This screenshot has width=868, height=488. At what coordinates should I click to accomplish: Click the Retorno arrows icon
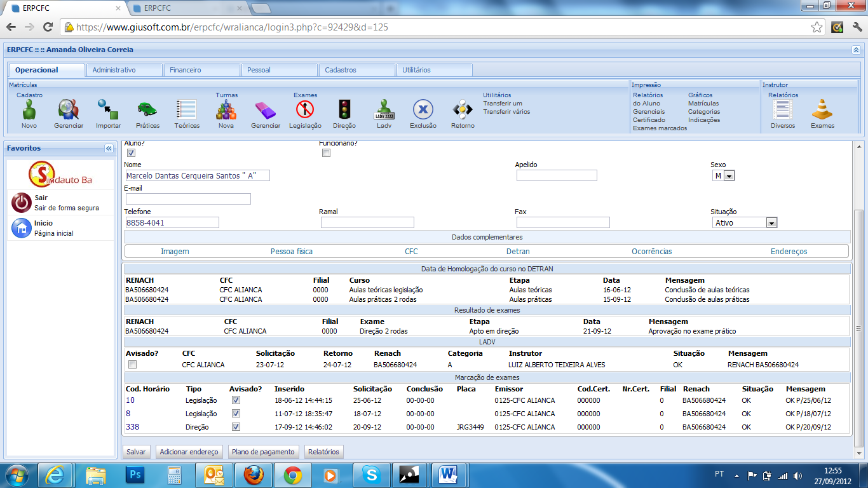463,110
